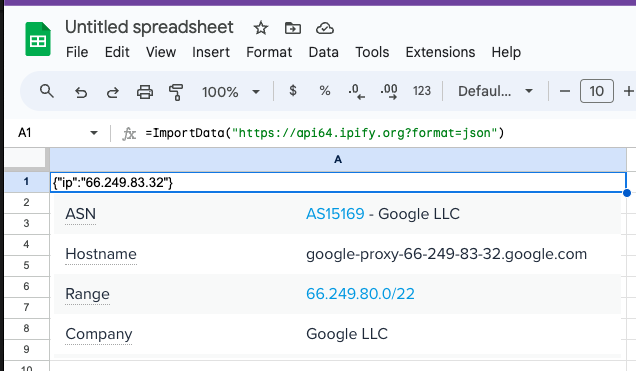Select row 6 header
Screen dimensions: 636x371
(26, 287)
